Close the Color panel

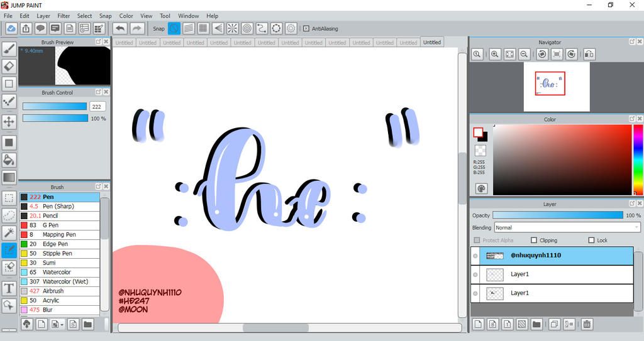click(640, 119)
